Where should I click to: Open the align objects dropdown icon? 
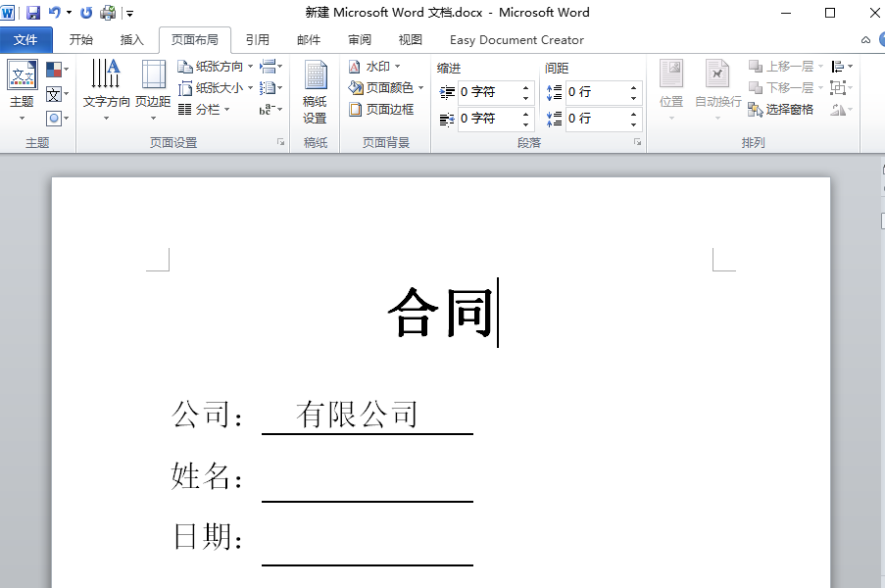842,67
